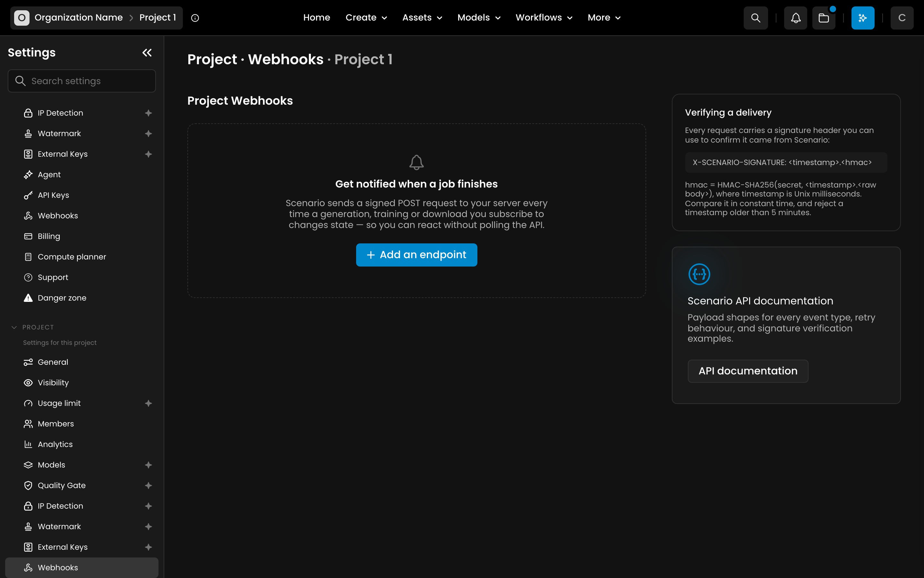This screenshot has height=578, width=924.
Task: Open Billing settings in sidebar
Action: pos(82,236)
